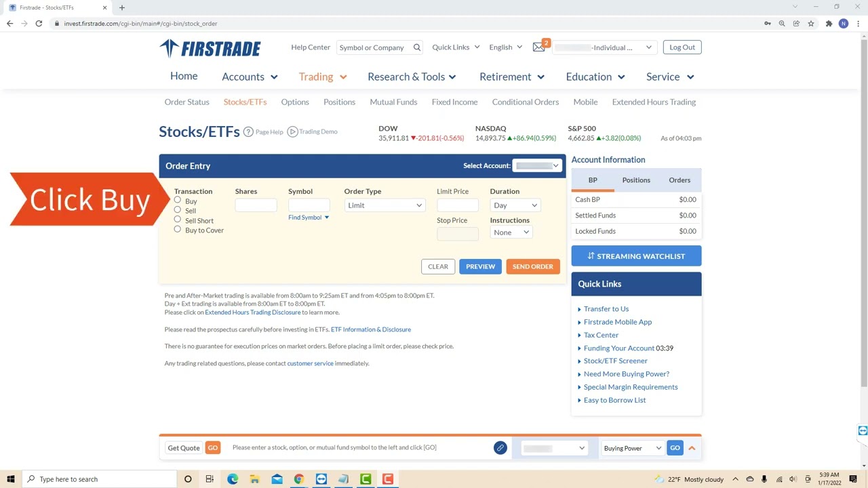Viewport: 868px width, 488px height.
Task: Open the browser extensions puzzle icon
Action: pos(829,23)
